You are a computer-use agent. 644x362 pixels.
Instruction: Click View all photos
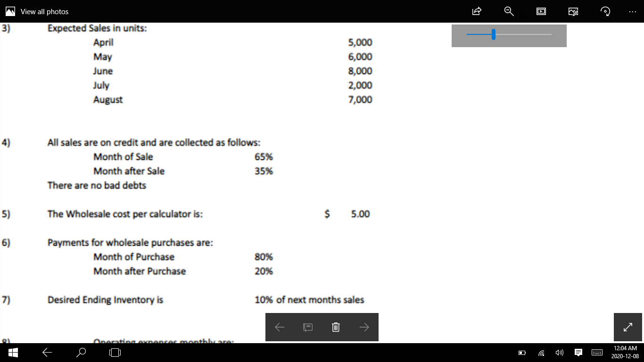tap(37, 11)
